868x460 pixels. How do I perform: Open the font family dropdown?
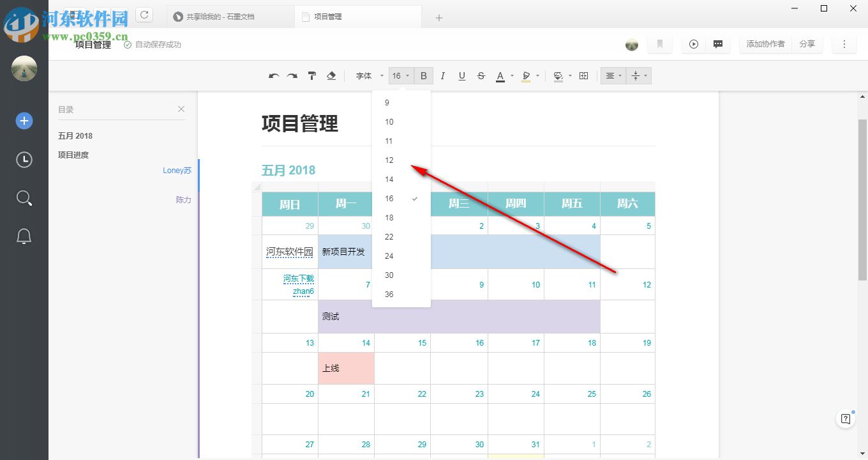[x=369, y=75]
